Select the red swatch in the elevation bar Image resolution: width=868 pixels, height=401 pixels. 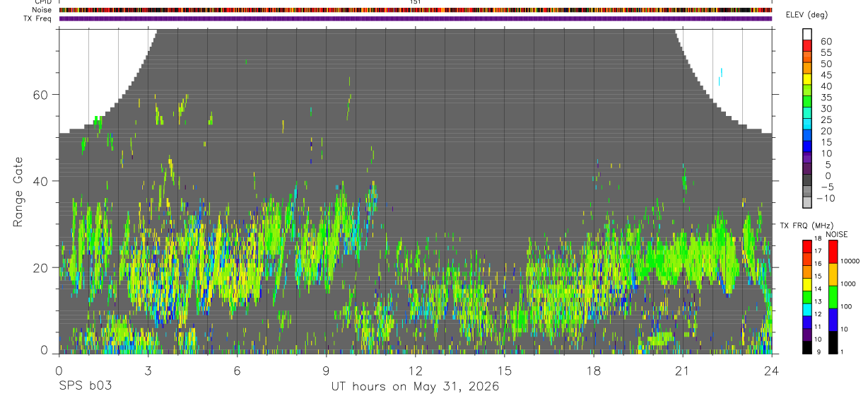coord(807,45)
